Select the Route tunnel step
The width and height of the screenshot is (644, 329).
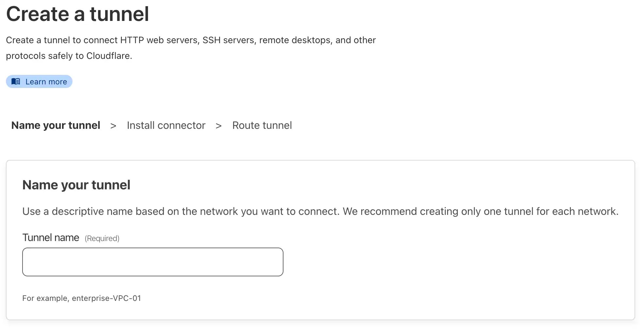point(262,125)
